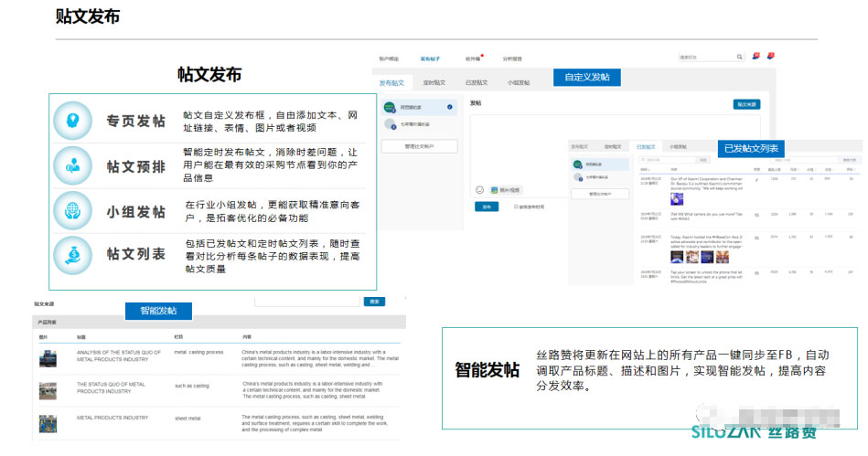The height and width of the screenshot is (456, 868).
Task: Toggle the checkbox next to the 发布 button
Action: (x=516, y=207)
